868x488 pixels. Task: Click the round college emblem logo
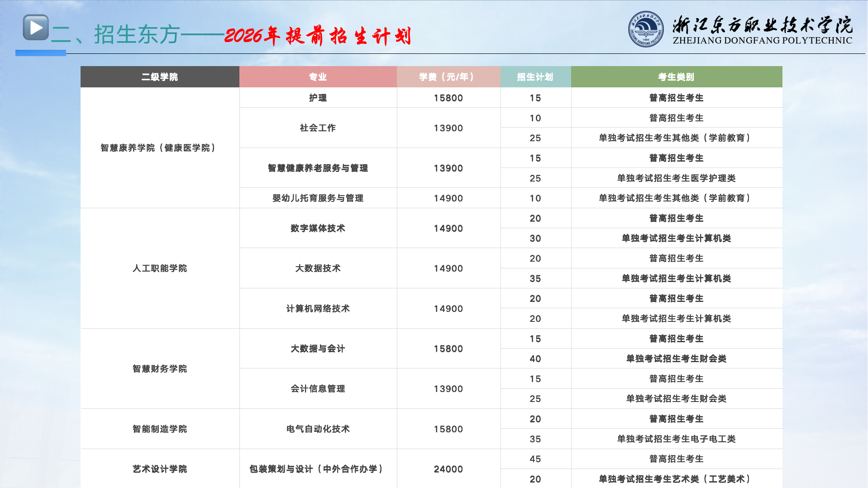(x=646, y=29)
